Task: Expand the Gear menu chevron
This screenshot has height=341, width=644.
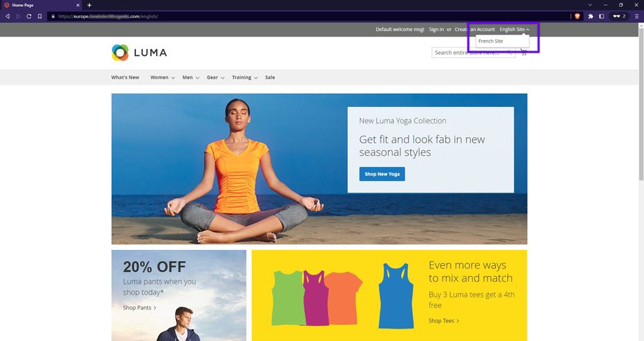Action: tap(223, 77)
